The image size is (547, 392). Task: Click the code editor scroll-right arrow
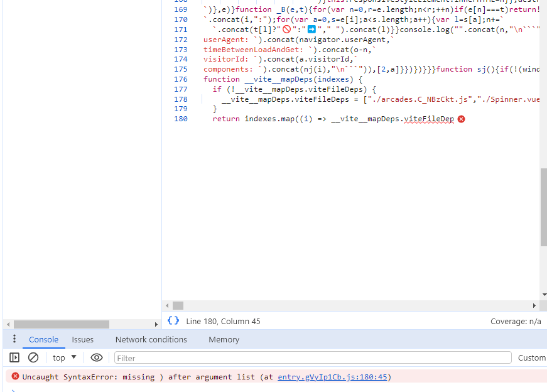pos(534,306)
